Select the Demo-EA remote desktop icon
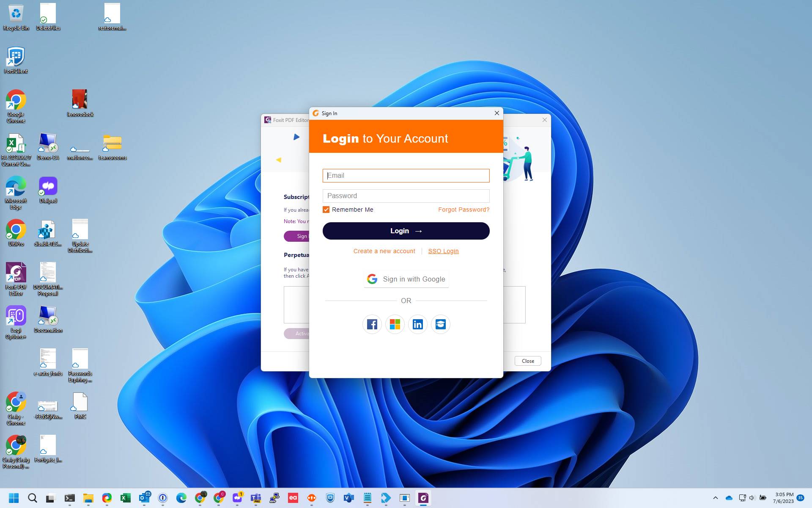Viewport: 812px width, 508px height. tap(48, 146)
